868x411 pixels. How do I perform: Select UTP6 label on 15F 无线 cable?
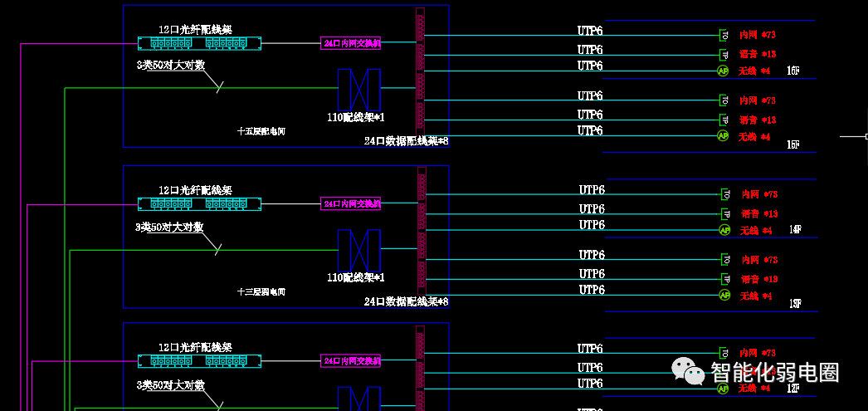(x=590, y=130)
